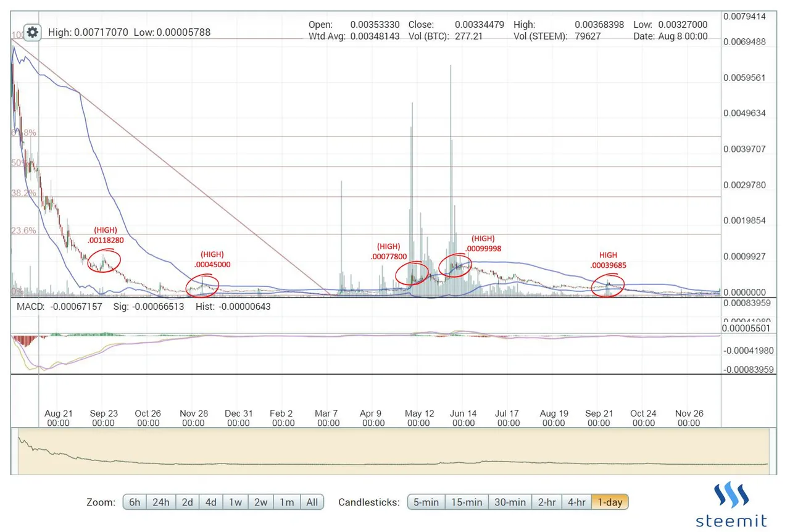
Task: Click the Oct 26 date label
Action: pos(148,418)
